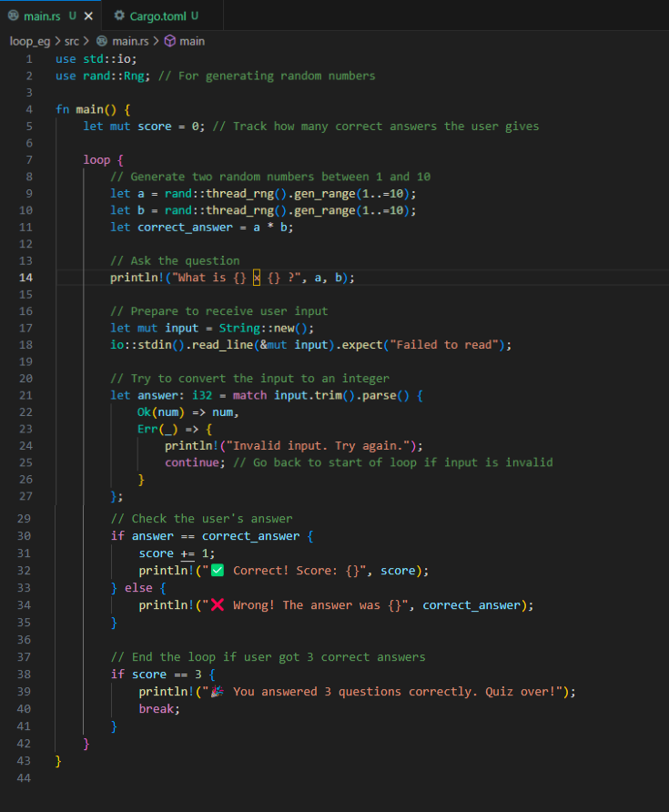Click 'let b = rand::thread_rng()' line

[263, 211]
